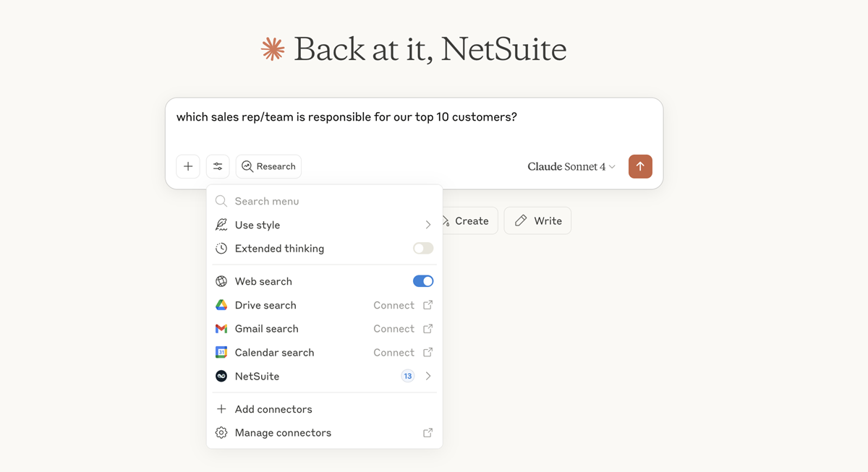Submit the prompt with the orange arrow button

[x=640, y=166]
